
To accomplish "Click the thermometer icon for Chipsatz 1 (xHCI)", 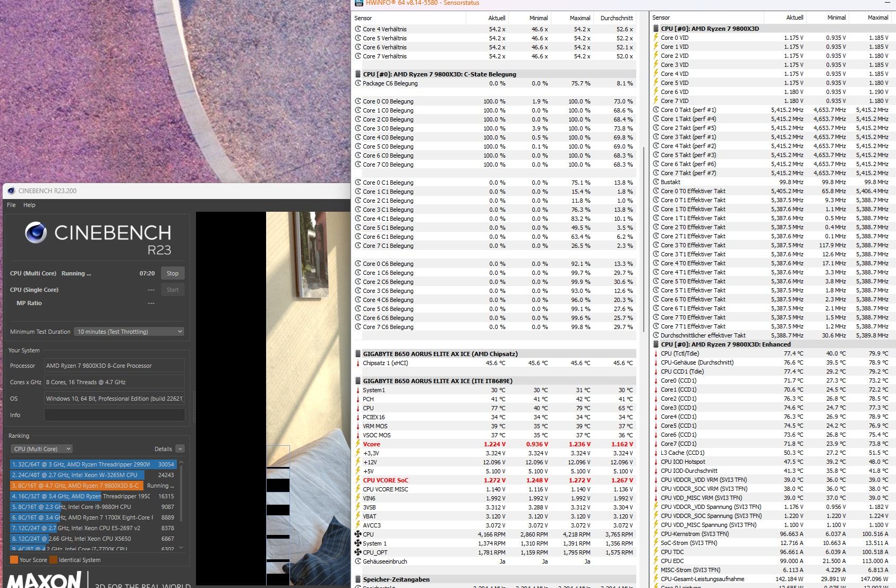I will [358, 363].
